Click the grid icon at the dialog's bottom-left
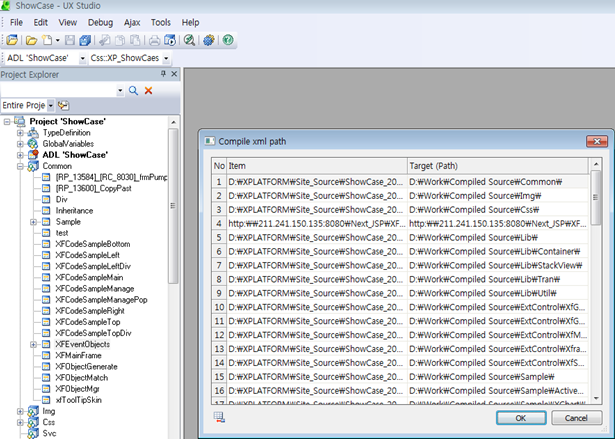Screen dimensions: 615x440 tap(219, 417)
